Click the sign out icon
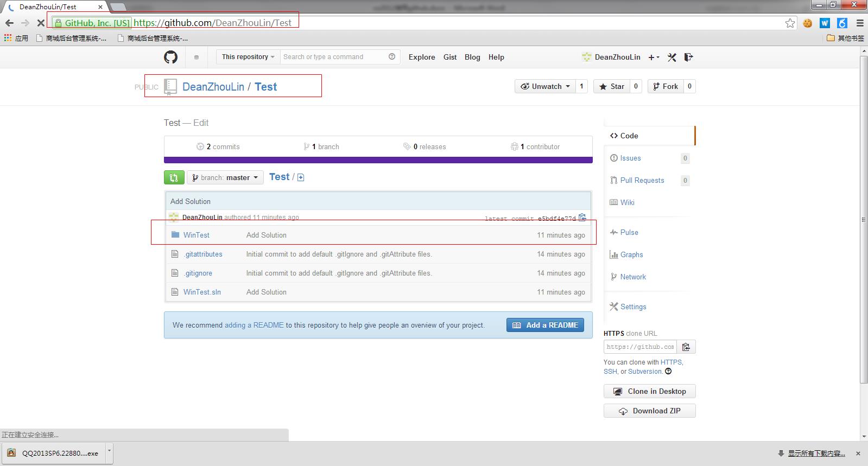The image size is (868, 466). pos(688,57)
